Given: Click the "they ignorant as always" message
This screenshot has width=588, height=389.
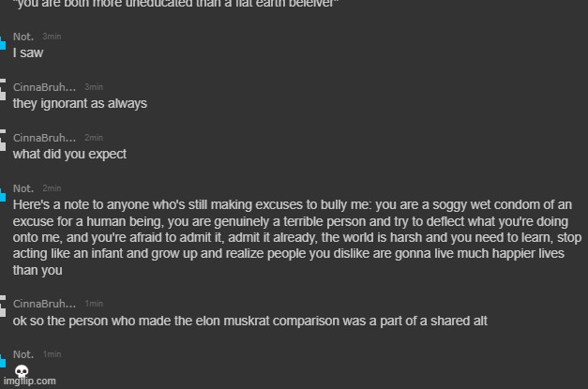Looking at the screenshot, I should [x=80, y=104].
